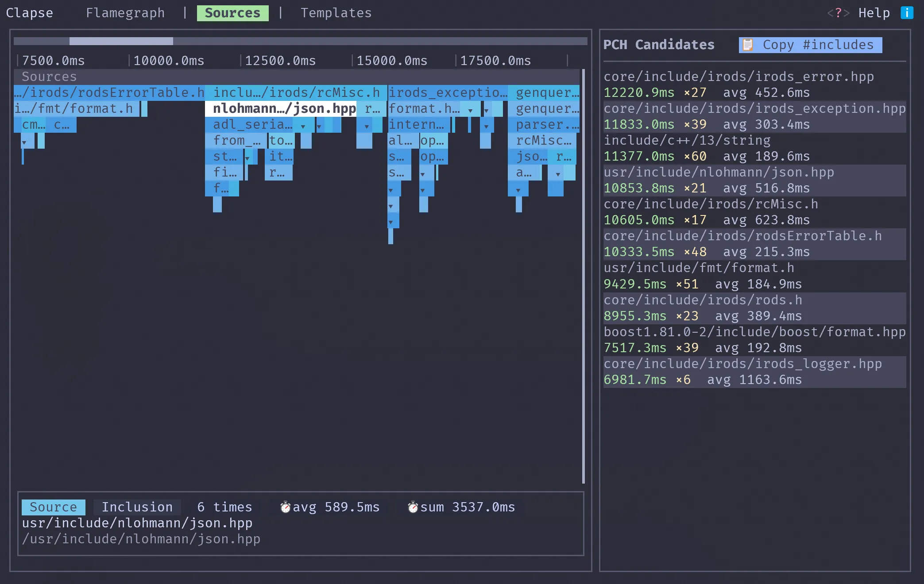
Task: Select usr/include/nlohmann/json.hpp candidate
Action: click(754, 180)
